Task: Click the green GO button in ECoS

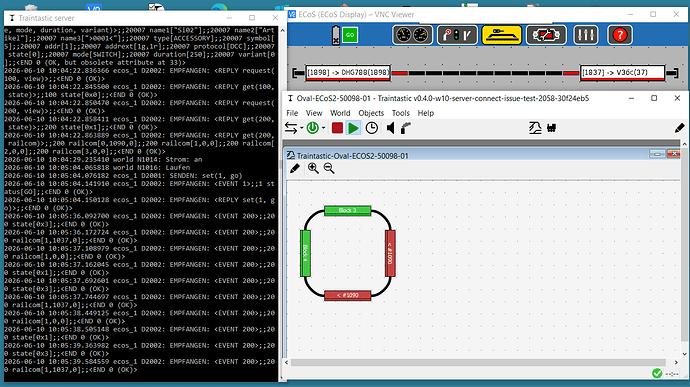Action: click(350, 35)
